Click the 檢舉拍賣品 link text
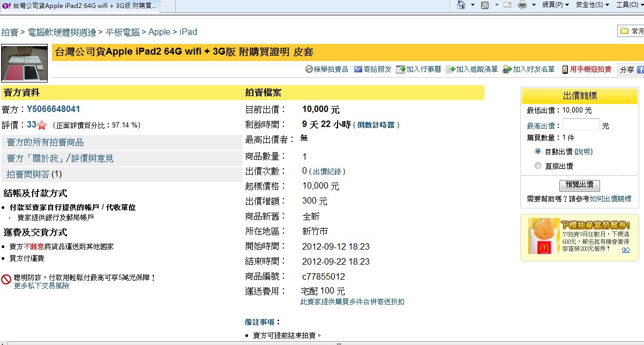Image resolution: width=644 pixels, height=345 pixels. (331, 69)
